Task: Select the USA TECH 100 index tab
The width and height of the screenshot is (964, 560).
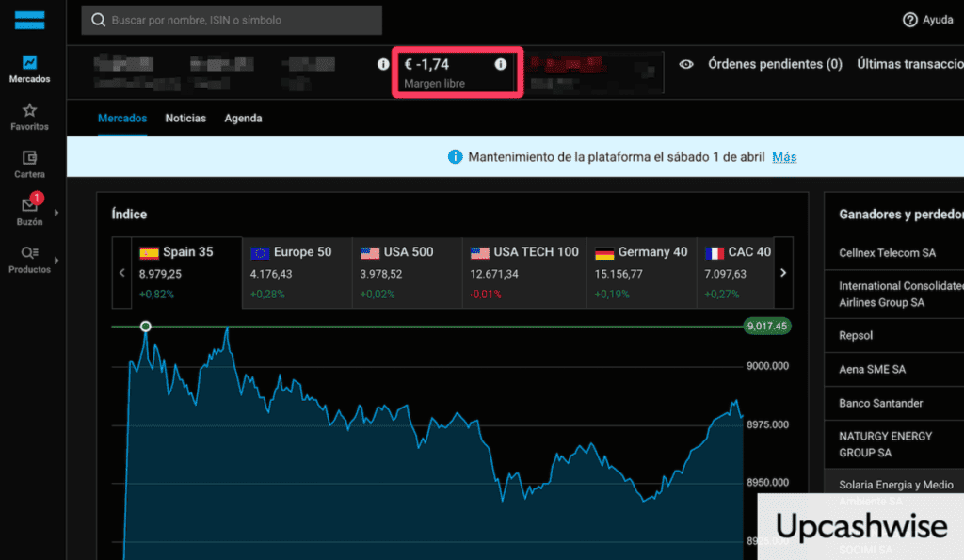Action: 524,272
